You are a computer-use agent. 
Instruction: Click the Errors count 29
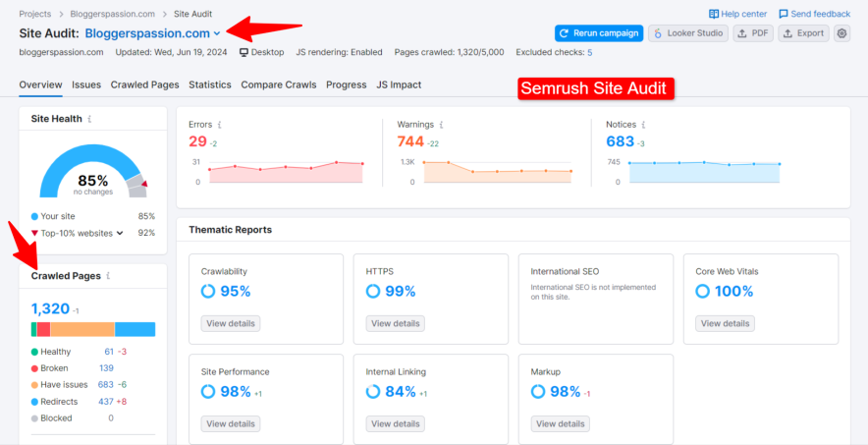197,141
